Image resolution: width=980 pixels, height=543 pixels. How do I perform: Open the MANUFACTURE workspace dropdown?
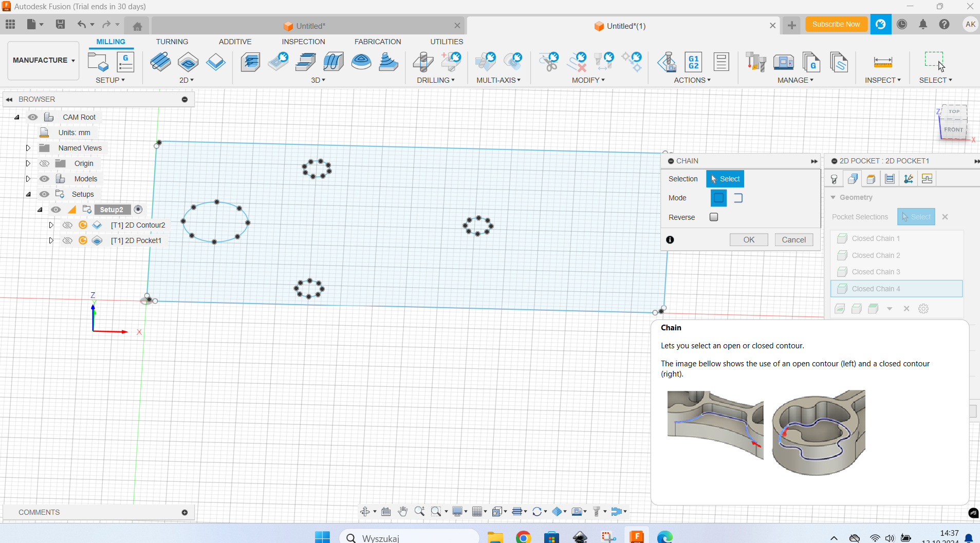[44, 60]
